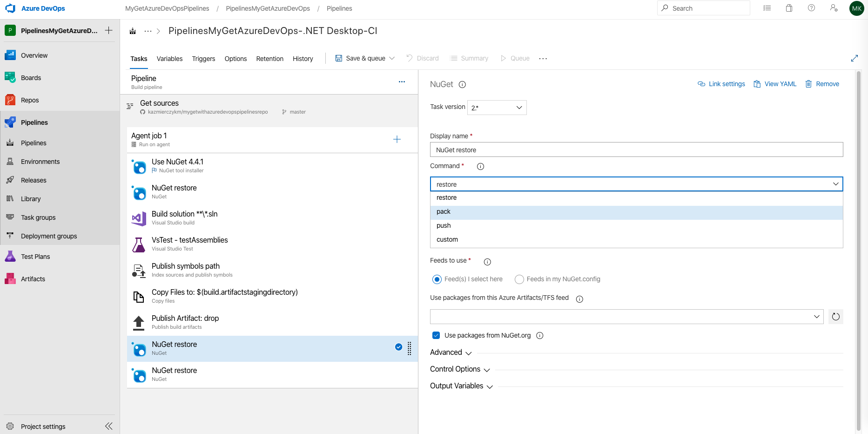Select the Feed(s) I select here radio
The image size is (868, 434).
point(437,279)
